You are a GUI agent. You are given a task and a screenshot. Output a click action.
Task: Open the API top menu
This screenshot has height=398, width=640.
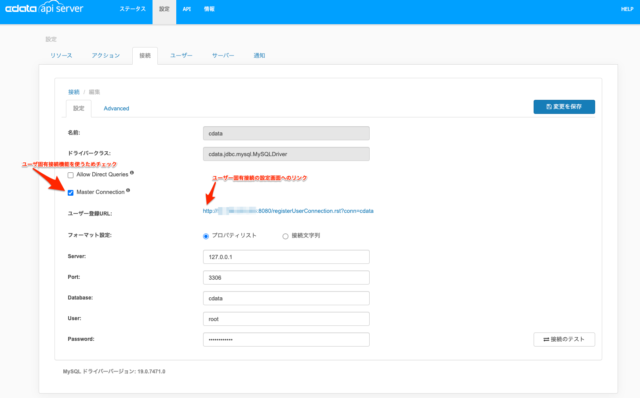(x=187, y=9)
